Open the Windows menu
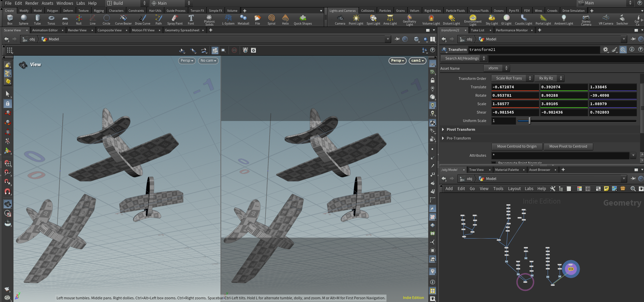This screenshot has width=644, height=302. coord(65,3)
